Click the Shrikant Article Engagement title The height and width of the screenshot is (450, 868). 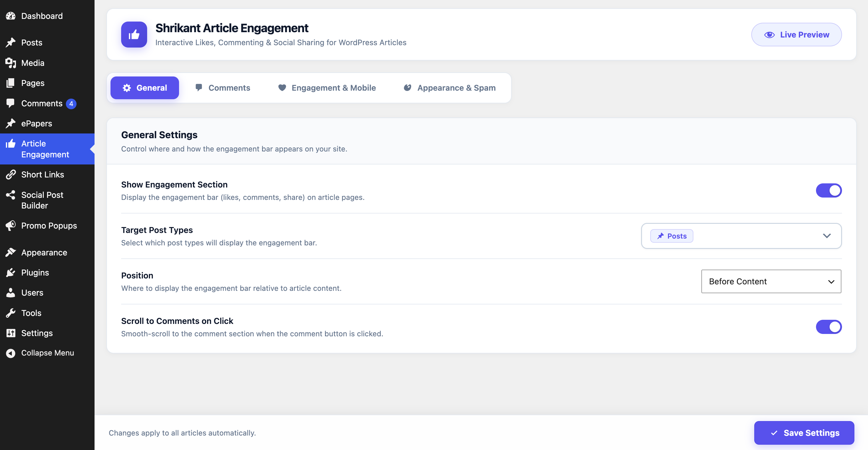click(232, 28)
